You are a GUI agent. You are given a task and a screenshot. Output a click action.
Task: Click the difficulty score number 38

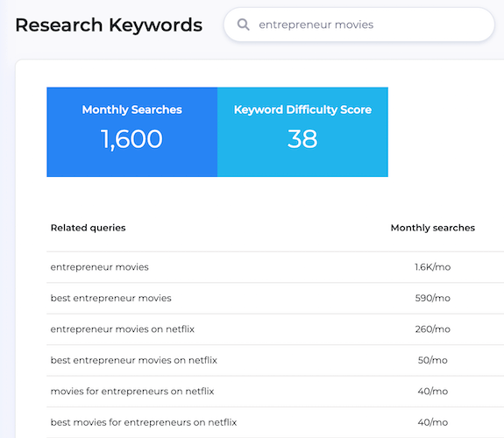[302, 138]
